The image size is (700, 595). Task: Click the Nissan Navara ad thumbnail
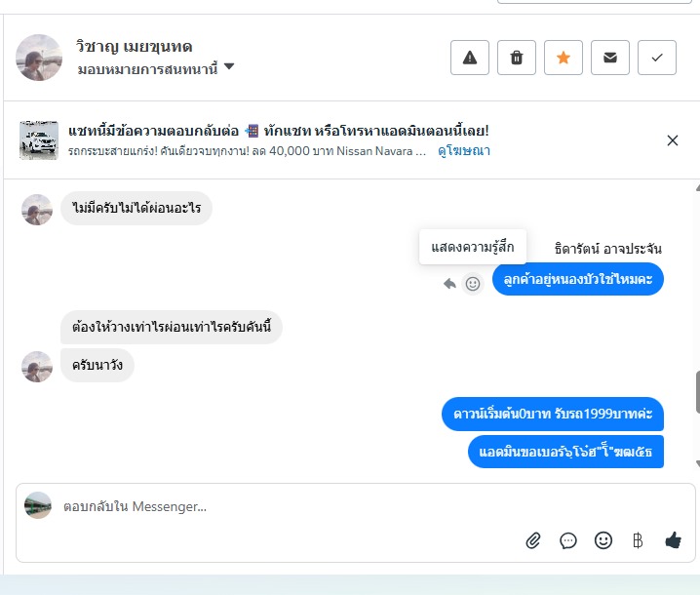pos(39,140)
